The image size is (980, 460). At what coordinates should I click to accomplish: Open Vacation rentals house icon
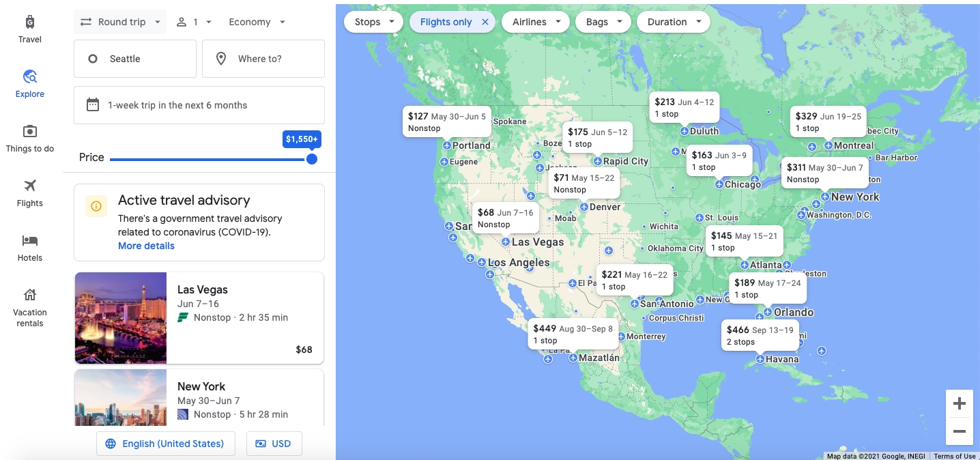pos(30,295)
